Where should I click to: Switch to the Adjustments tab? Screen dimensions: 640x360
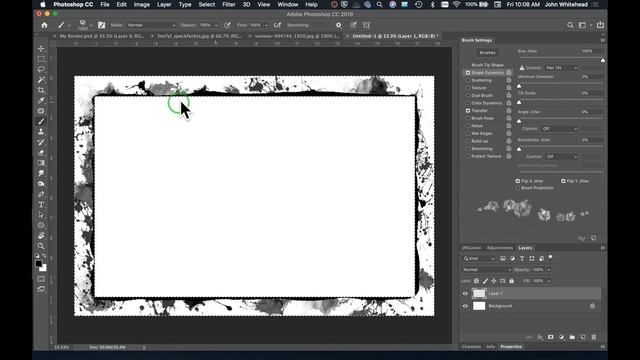point(499,248)
